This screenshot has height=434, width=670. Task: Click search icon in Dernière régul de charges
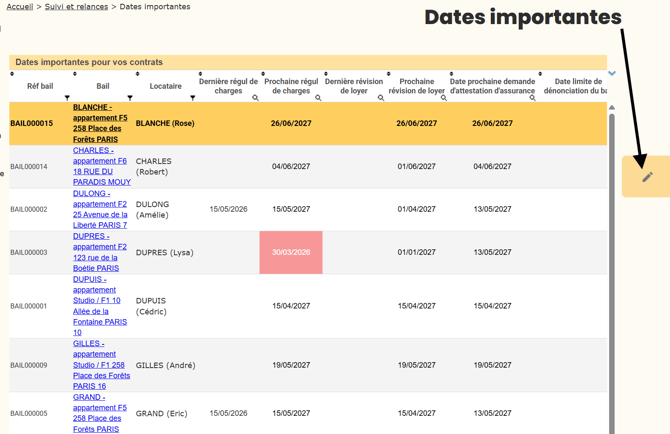255,98
